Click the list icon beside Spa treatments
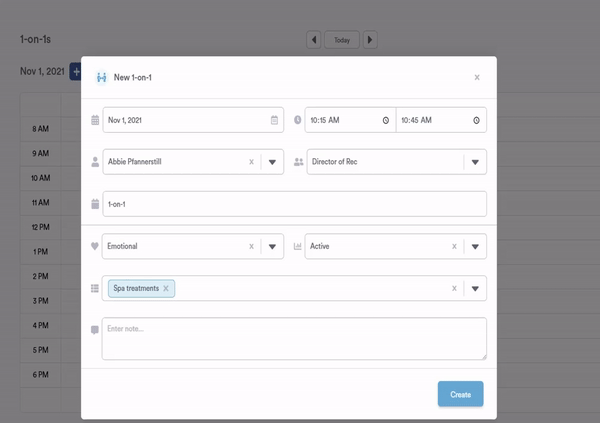This screenshot has height=423, width=600. pos(95,288)
